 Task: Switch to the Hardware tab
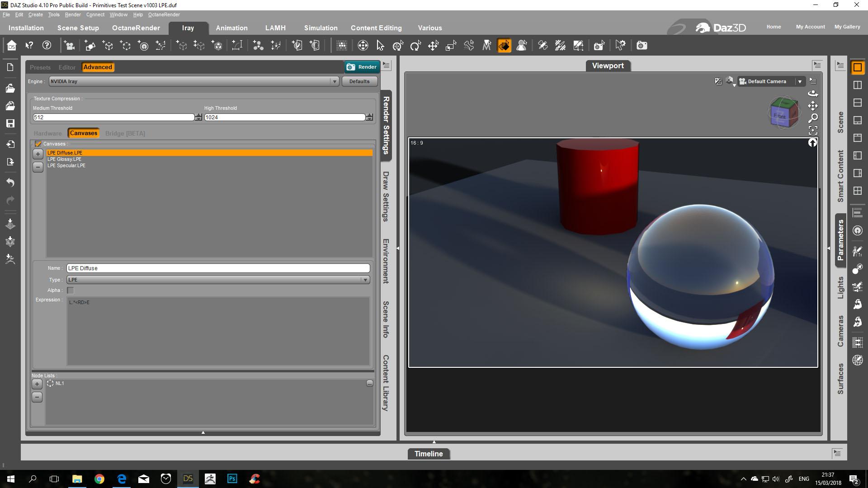coord(47,133)
